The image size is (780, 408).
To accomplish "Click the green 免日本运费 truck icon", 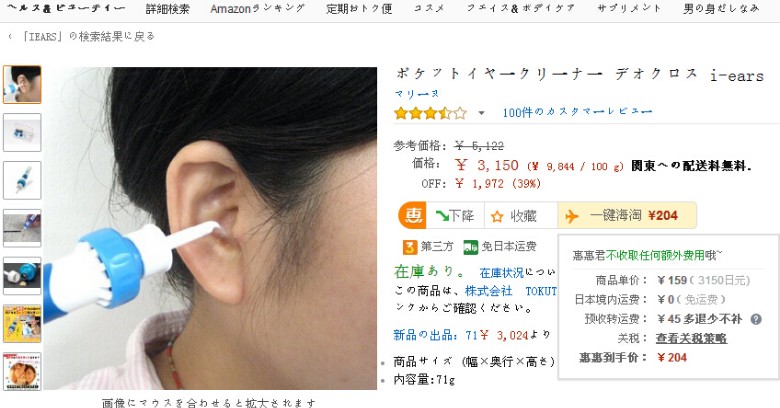I will tap(470, 247).
